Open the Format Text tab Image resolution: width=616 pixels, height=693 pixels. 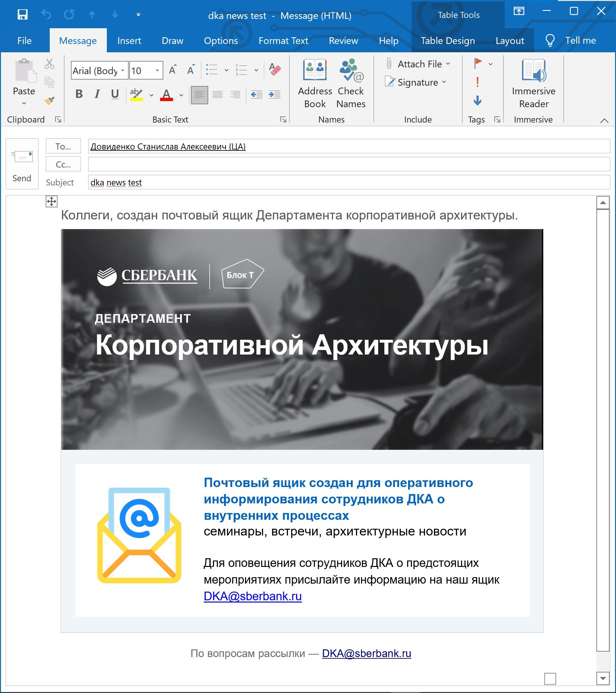coord(283,41)
